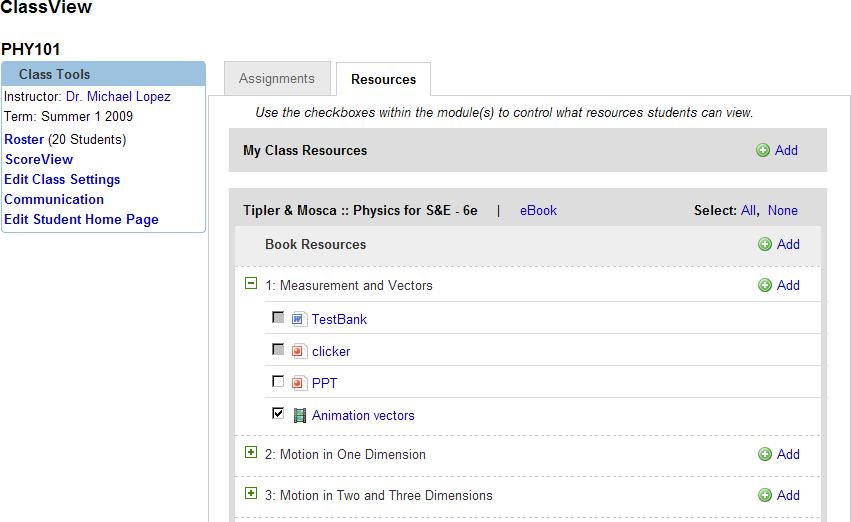
Task: Click green plus icon beside Measurement and Vectors
Action: [765, 285]
